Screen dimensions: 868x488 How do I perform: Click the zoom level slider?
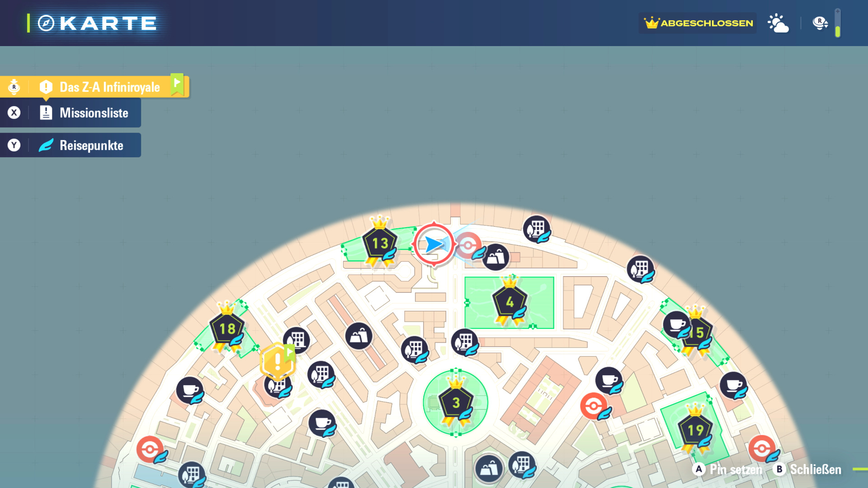coord(838,23)
